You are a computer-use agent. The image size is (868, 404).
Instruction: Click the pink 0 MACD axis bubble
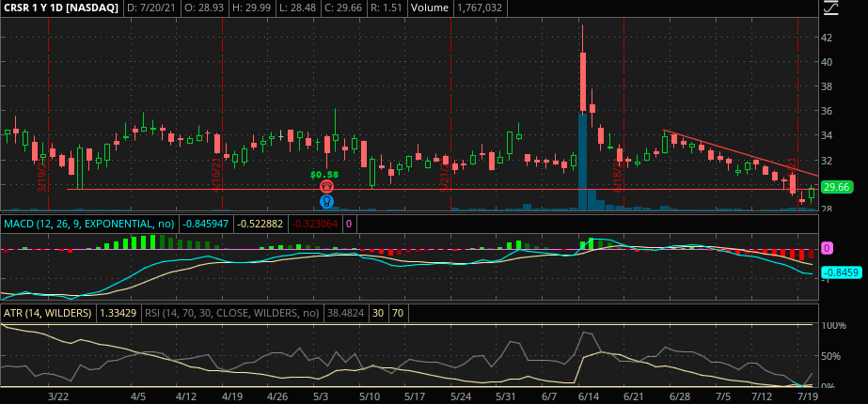(827, 248)
